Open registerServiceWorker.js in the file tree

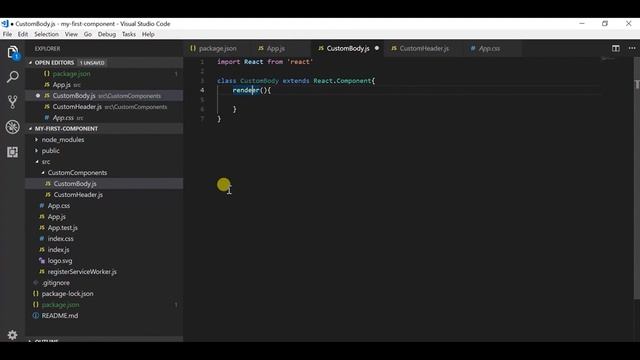(x=82, y=271)
